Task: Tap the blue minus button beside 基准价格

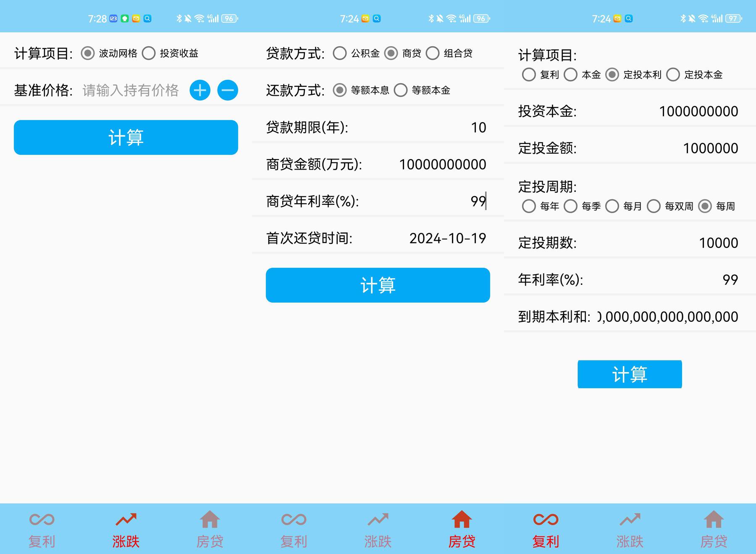Action: tap(228, 90)
